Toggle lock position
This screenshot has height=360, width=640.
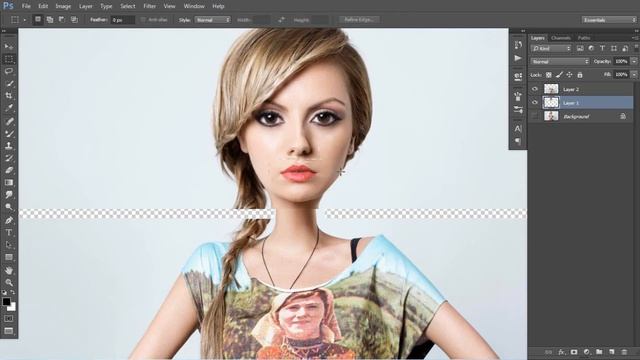pos(569,75)
